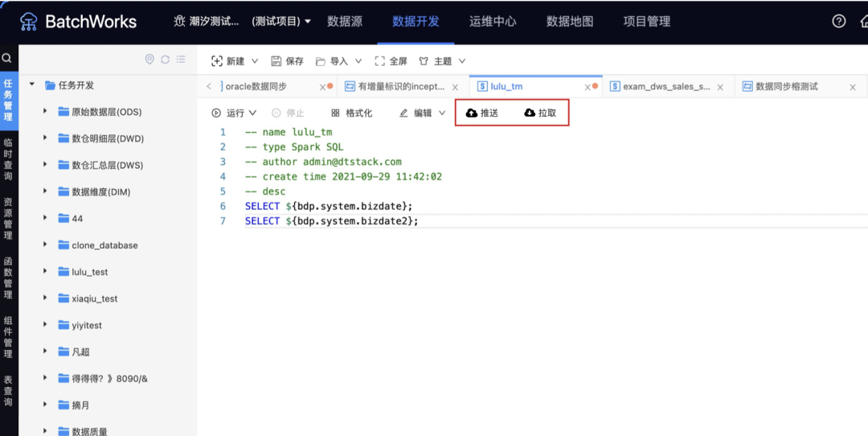
Task: Open the 主题 theme dropdown
Action: click(442, 61)
